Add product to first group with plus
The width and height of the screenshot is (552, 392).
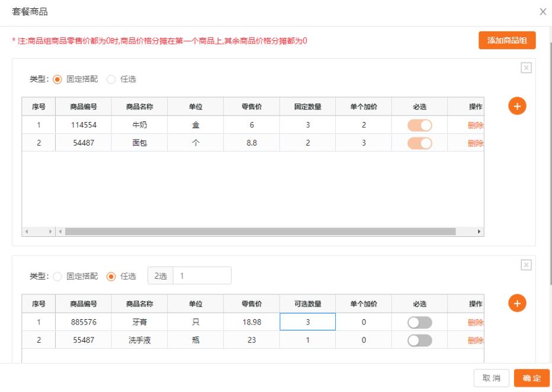click(517, 106)
